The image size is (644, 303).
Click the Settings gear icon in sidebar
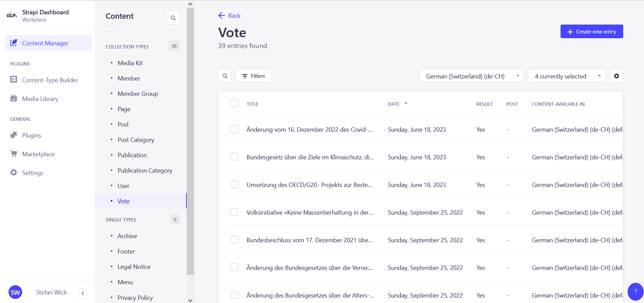tap(14, 172)
